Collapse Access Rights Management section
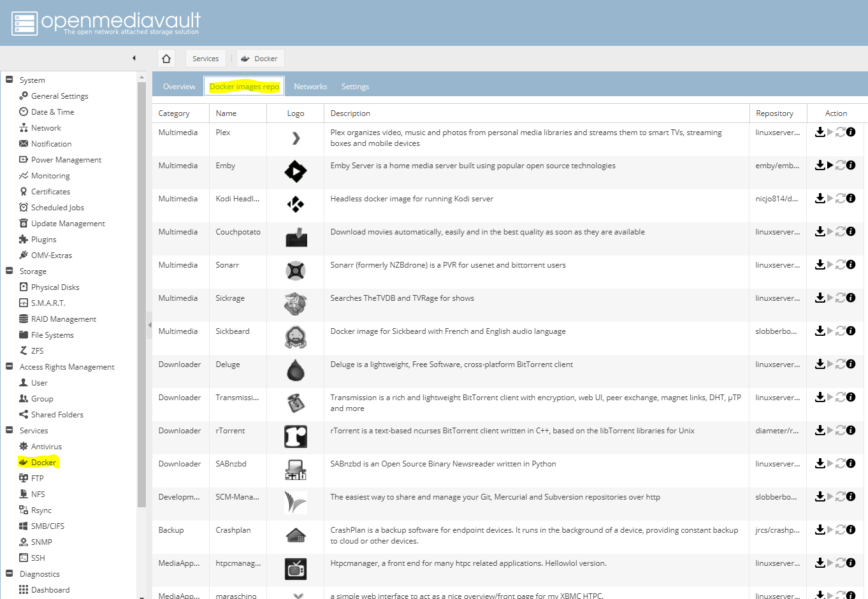This screenshot has height=599, width=868. (x=10, y=366)
